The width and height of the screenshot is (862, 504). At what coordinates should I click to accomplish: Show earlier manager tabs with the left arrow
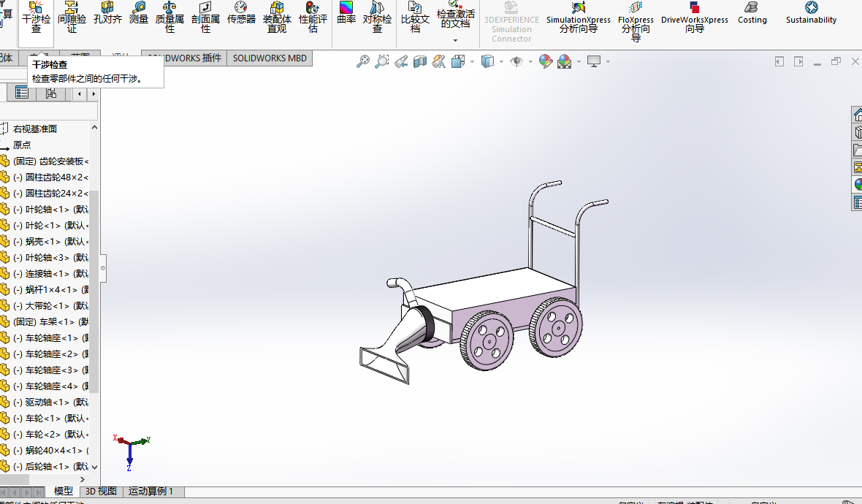[80, 94]
